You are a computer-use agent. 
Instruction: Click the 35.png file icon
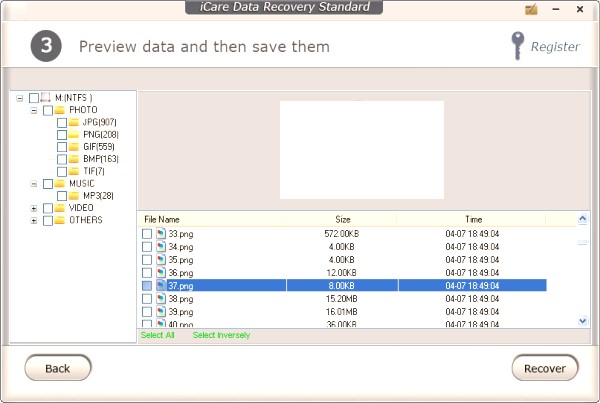tap(161, 259)
